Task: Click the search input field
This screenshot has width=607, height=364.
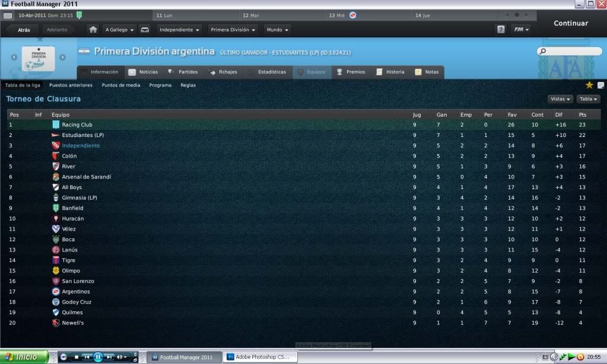Action: click(570, 51)
